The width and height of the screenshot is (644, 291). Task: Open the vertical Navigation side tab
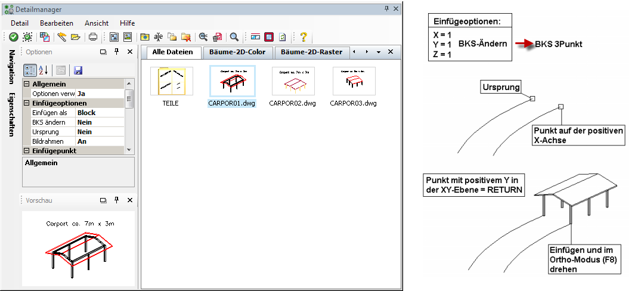pos(12,66)
